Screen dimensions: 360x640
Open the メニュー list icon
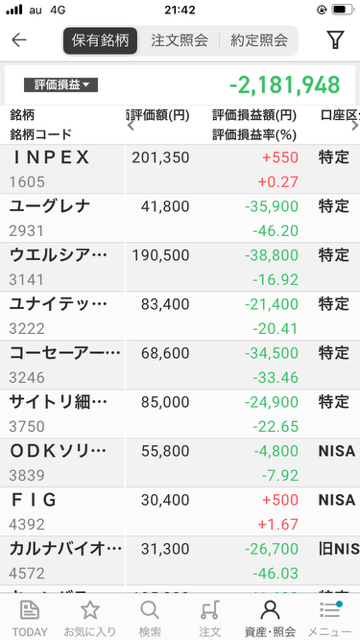(x=330, y=611)
